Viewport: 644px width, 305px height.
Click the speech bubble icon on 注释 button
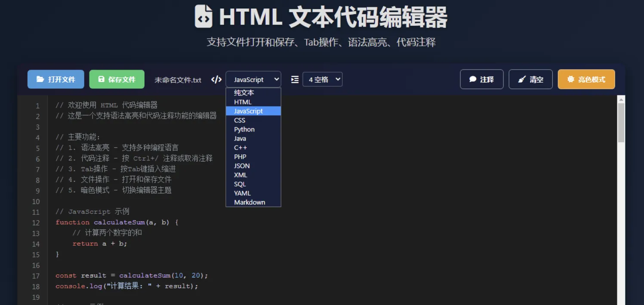473,79
